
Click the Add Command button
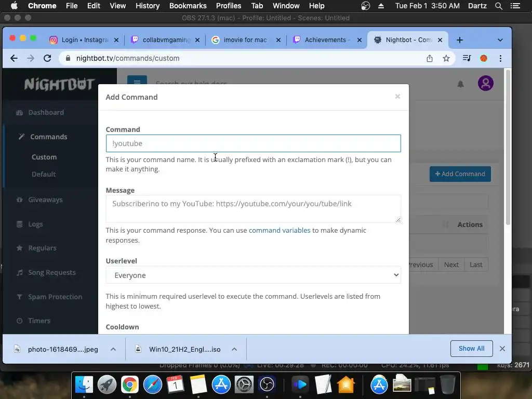460,174
